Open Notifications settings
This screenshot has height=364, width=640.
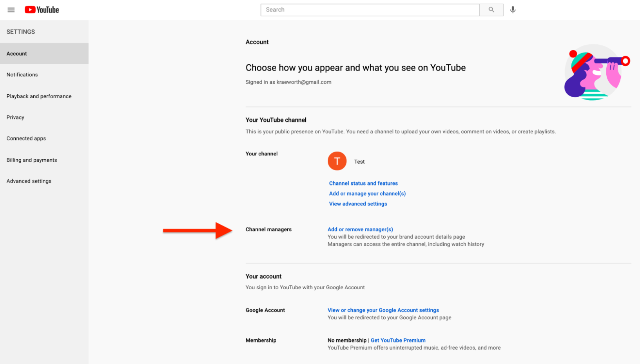pyautogui.click(x=44, y=75)
